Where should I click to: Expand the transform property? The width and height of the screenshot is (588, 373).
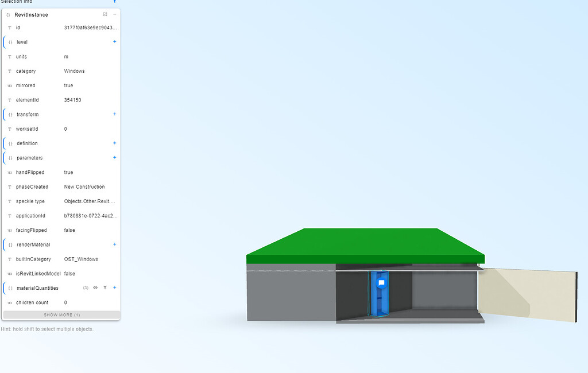point(114,114)
